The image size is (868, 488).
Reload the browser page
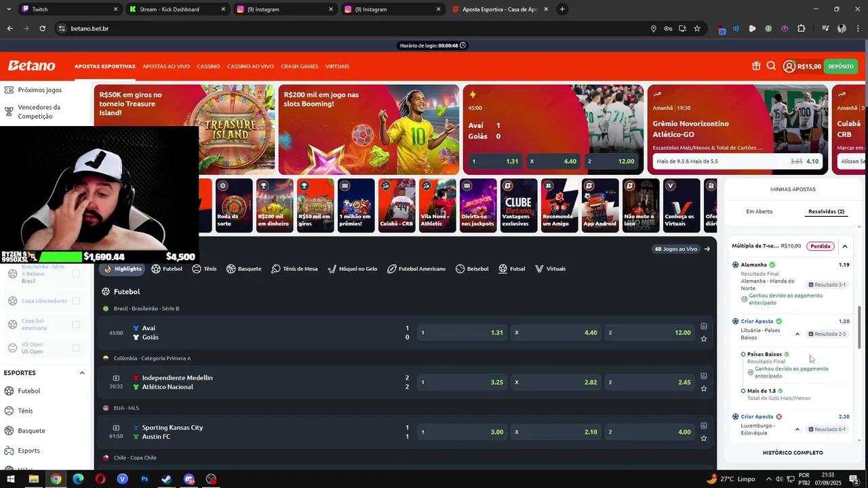point(42,28)
